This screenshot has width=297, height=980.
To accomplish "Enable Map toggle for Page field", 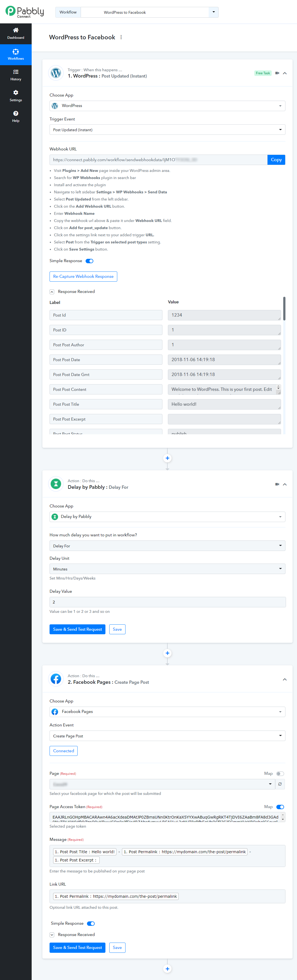I will pos(280,774).
